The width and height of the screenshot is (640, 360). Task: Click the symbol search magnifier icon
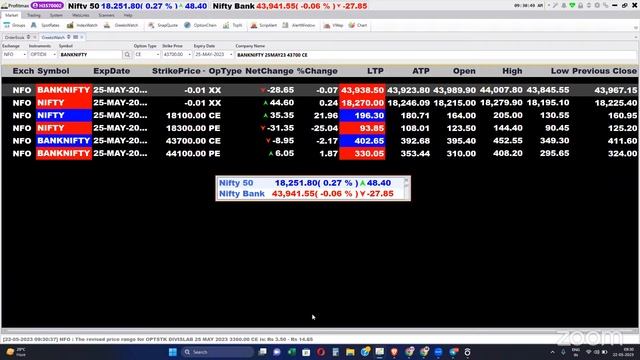(x=127, y=54)
